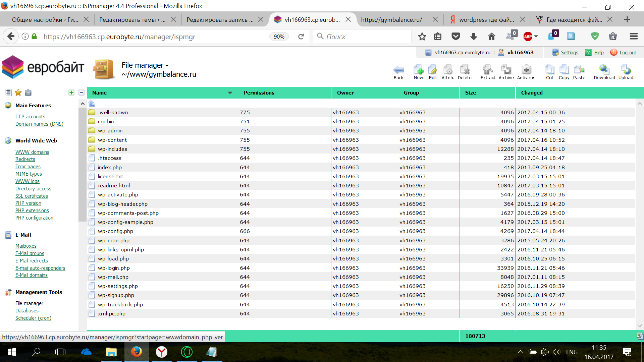Click the Delete file icon

click(465, 72)
